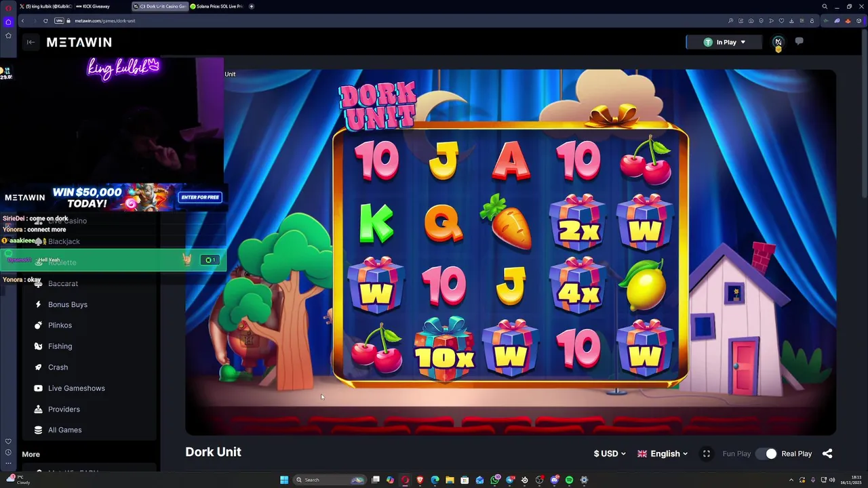
Task: Open WhatsApp from the taskbar
Action: click(x=495, y=480)
